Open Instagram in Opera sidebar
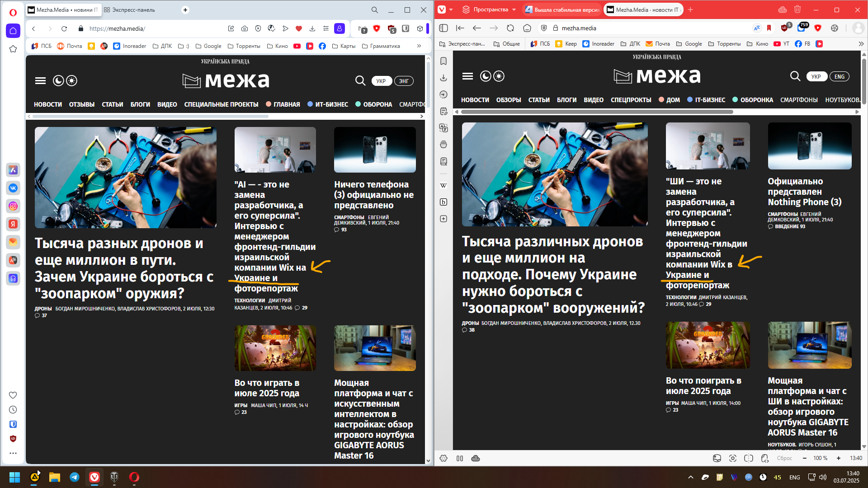 pos(13,206)
